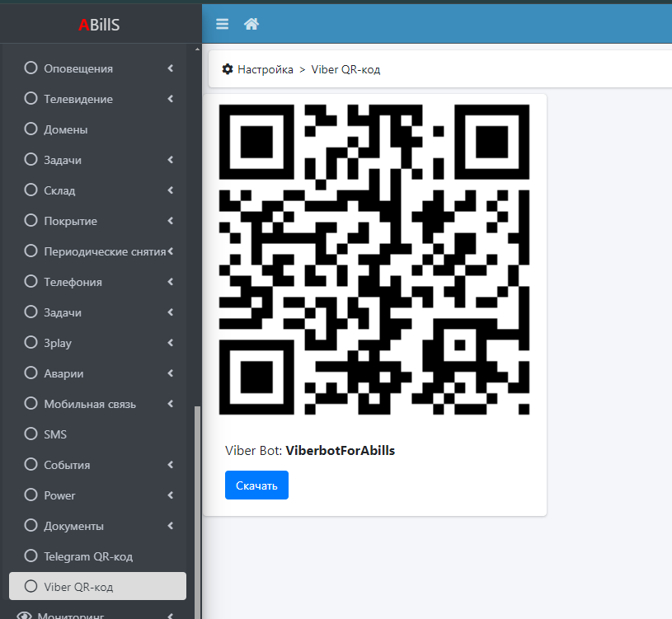
Task: Click the Viber QR-код breadcrumb text
Action: [x=345, y=69]
